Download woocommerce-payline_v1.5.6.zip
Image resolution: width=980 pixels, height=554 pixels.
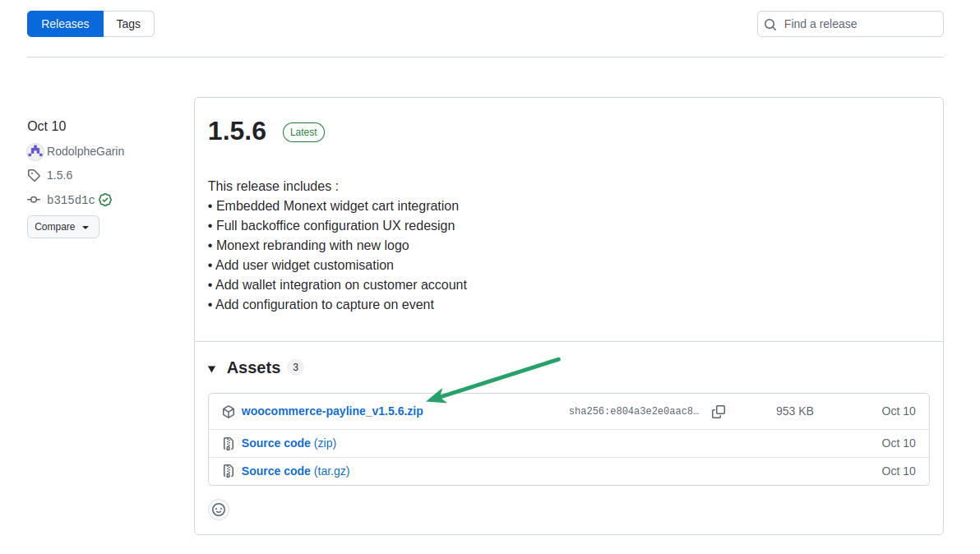point(332,411)
